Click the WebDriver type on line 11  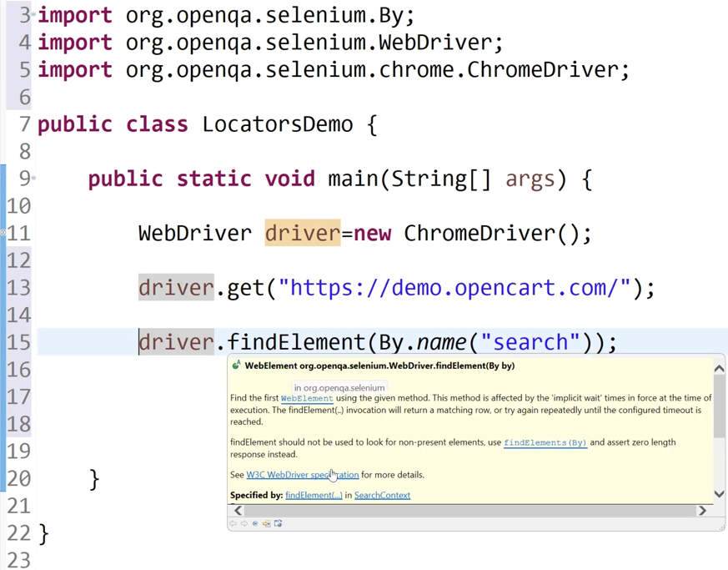[195, 233]
